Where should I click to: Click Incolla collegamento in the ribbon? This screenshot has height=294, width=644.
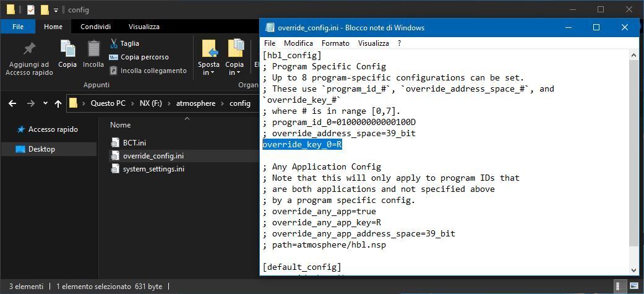pos(148,71)
